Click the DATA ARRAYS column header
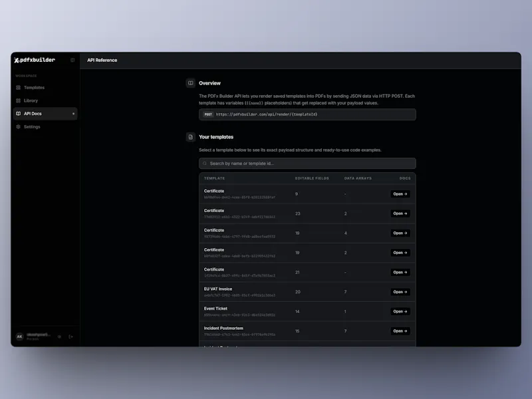Screen dimensions: 532x399 click(358, 178)
